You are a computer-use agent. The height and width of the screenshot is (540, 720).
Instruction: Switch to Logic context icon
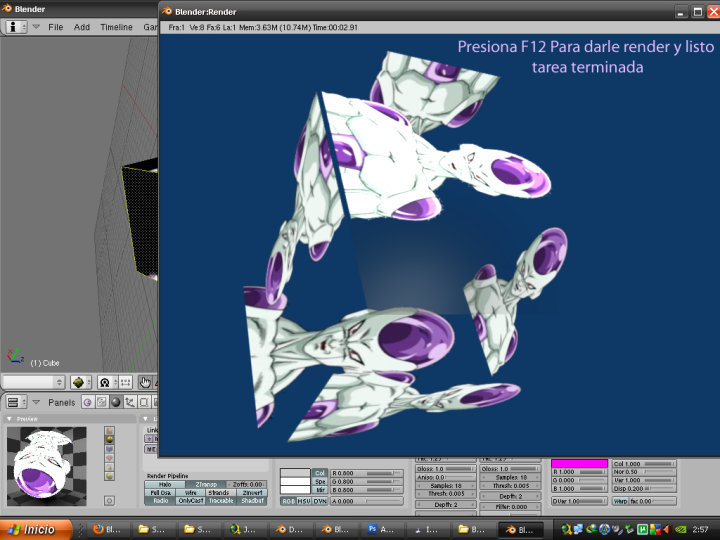pos(87,402)
